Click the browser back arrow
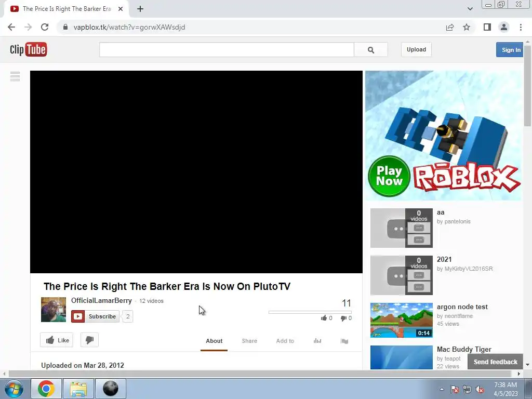 click(x=11, y=27)
